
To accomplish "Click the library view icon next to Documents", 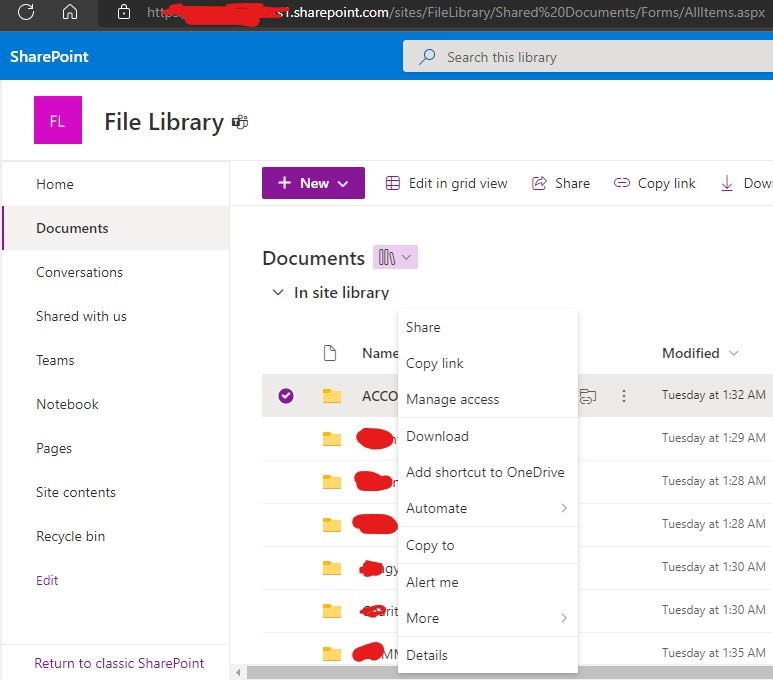I will [386, 257].
